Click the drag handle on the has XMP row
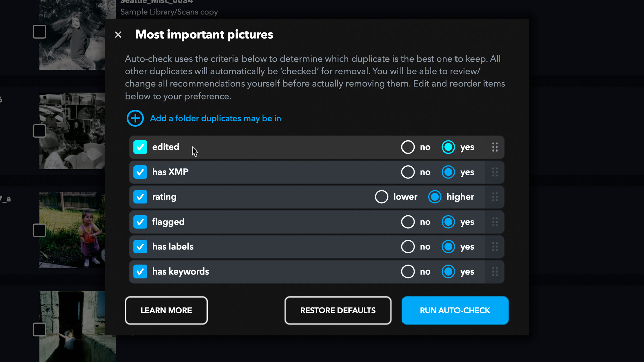The image size is (644, 362). (495, 172)
